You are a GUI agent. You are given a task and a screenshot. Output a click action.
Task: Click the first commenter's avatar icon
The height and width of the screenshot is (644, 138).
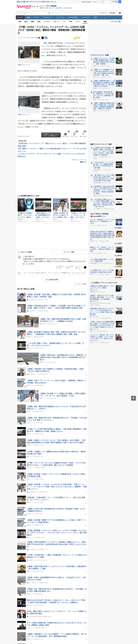tap(19, 257)
